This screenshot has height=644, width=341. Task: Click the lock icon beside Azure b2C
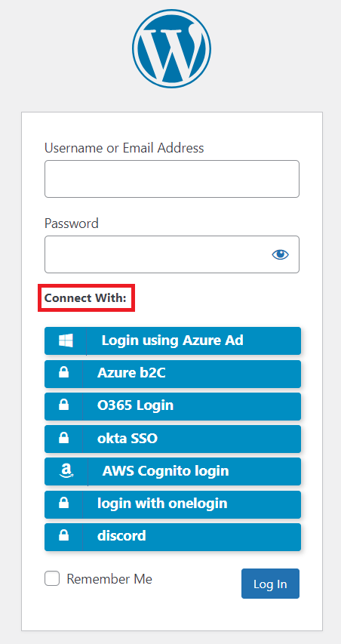click(x=63, y=372)
